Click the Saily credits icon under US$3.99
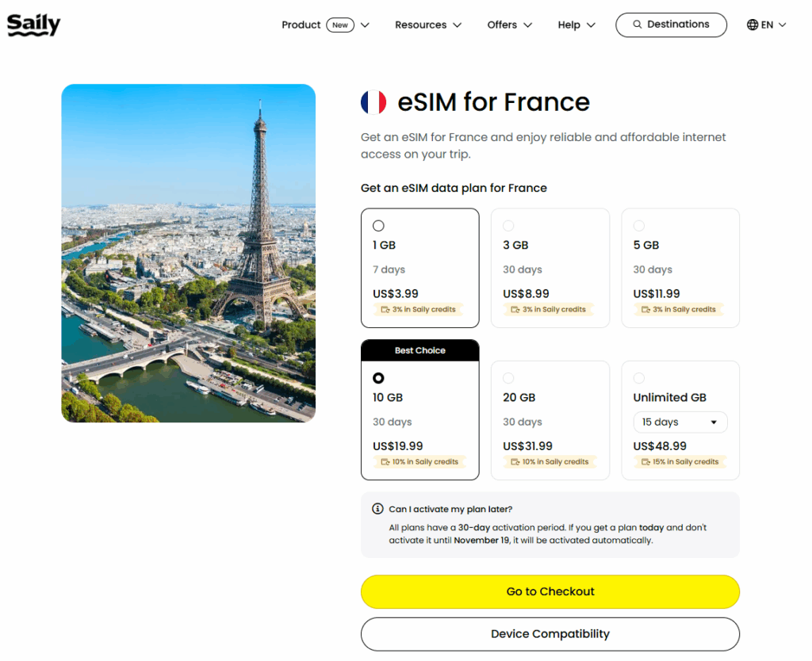The image size is (812, 661). pyautogui.click(x=385, y=309)
